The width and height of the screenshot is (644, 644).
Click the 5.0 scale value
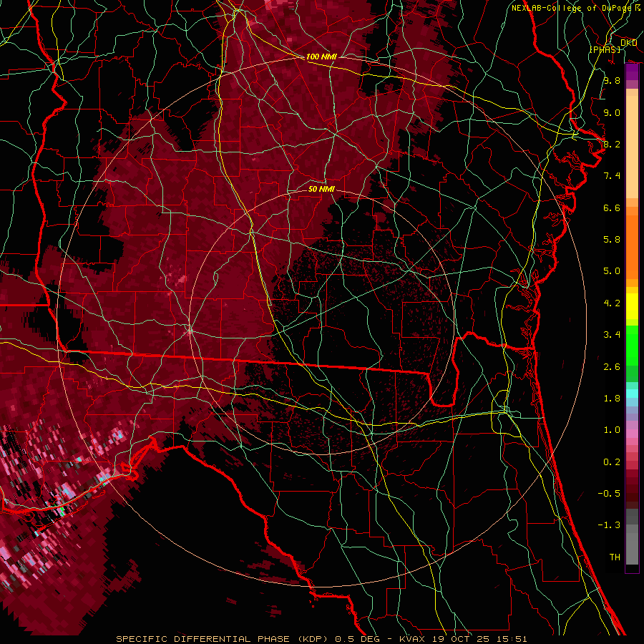(612, 271)
